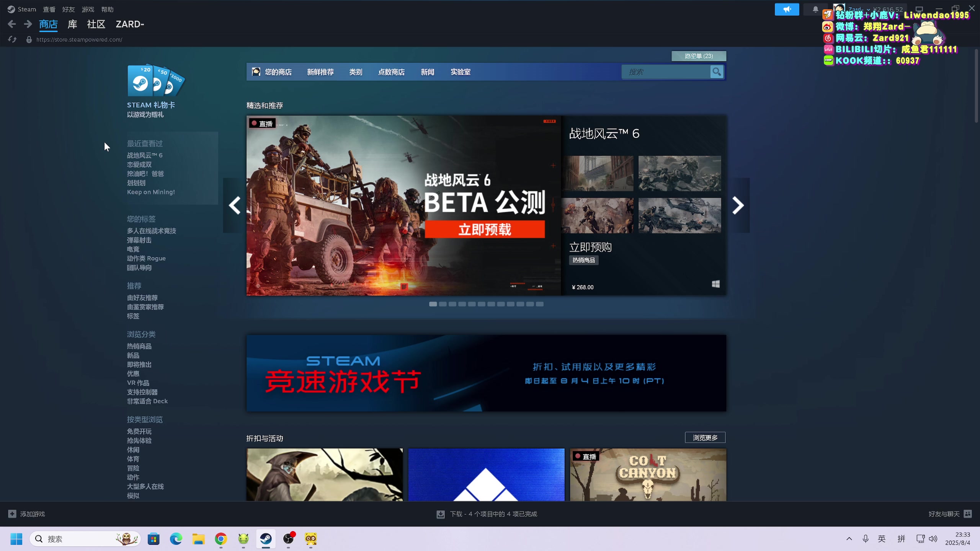Image resolution: width=980 pixels, height=551 pixels.
Task: Open the 新闻 news tab
Action: [428, 72]
